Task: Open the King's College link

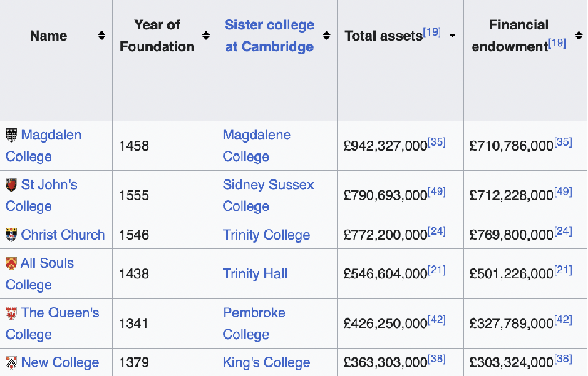Action: 267,362
